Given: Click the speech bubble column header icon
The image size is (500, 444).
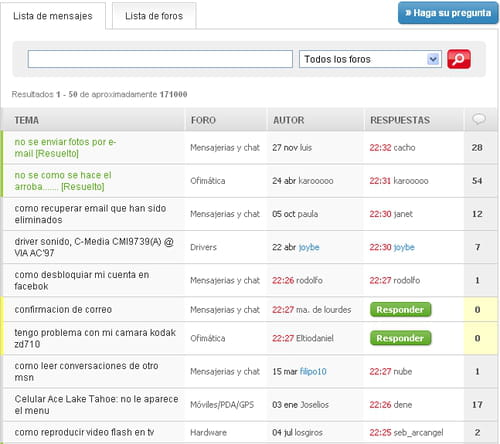Looking at the screenshot, I should [479, 119].
